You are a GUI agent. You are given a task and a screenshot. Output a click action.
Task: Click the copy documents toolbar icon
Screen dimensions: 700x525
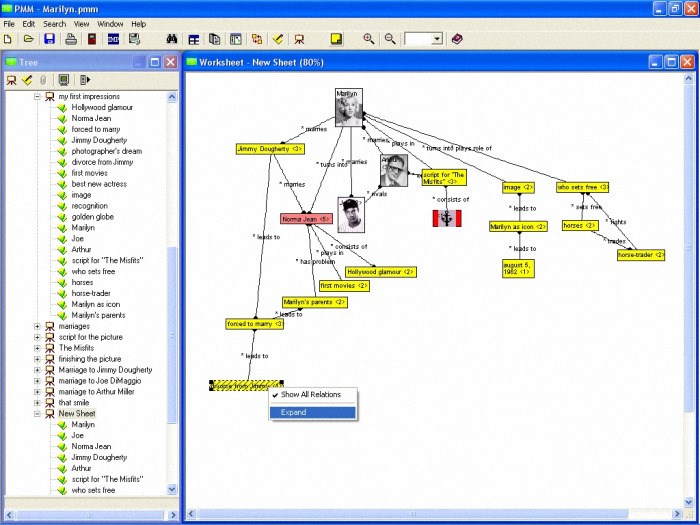click(215, 39)
